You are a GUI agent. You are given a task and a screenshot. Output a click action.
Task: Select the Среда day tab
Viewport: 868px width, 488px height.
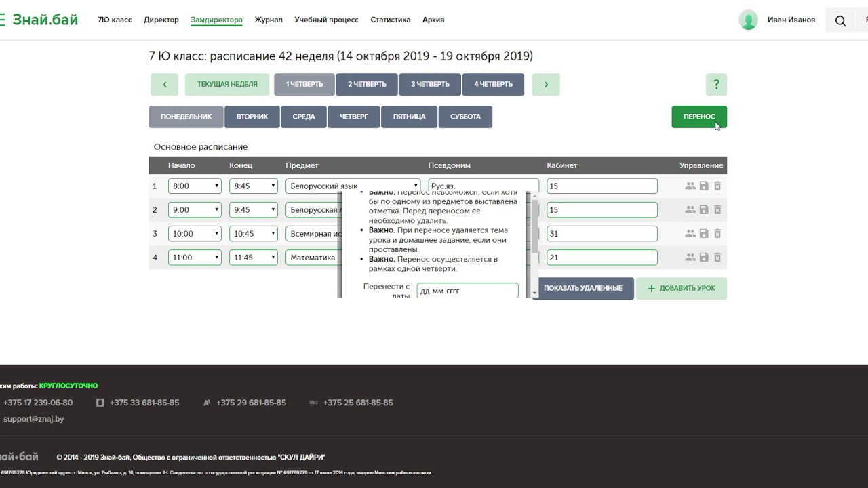coord(304,117)
